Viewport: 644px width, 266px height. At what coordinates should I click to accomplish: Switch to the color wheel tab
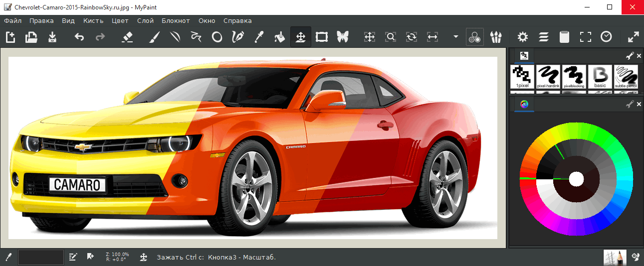tap(524, 104)
